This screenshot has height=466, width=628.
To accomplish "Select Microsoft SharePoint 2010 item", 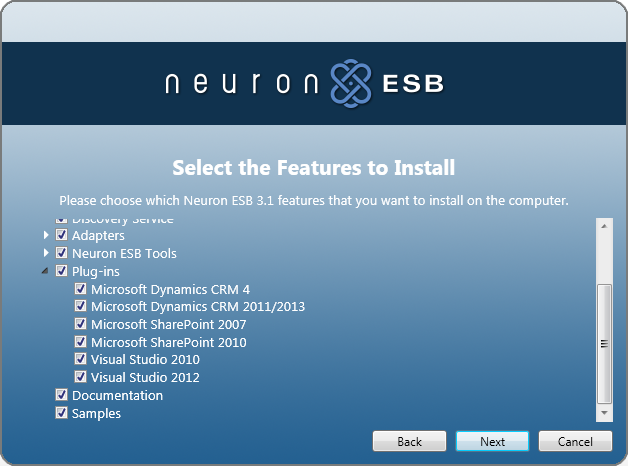I will coord(169,342).
